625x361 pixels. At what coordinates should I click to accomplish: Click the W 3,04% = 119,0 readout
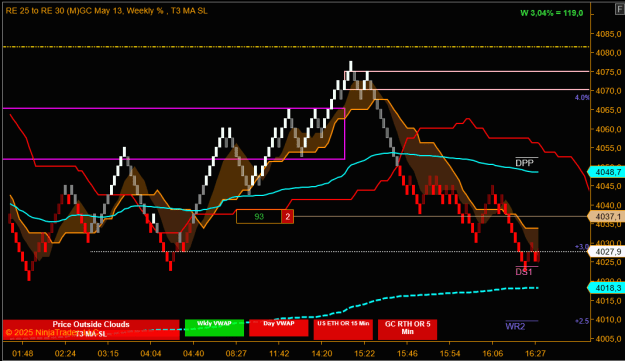(552, 13)
